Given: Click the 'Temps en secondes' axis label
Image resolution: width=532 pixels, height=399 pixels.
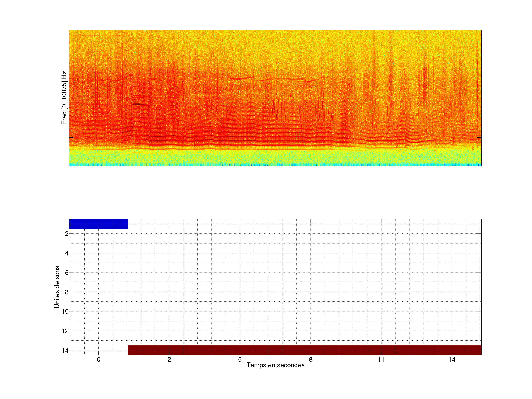Looking at the screenshot, I should [x=275, y=365].
